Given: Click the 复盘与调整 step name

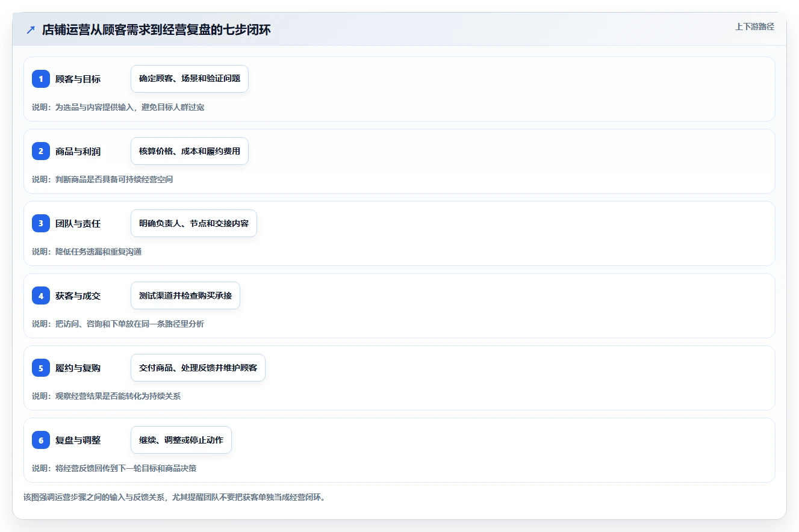Looking at the screenshot, I should pyautogui.click(x=78, y=440).
